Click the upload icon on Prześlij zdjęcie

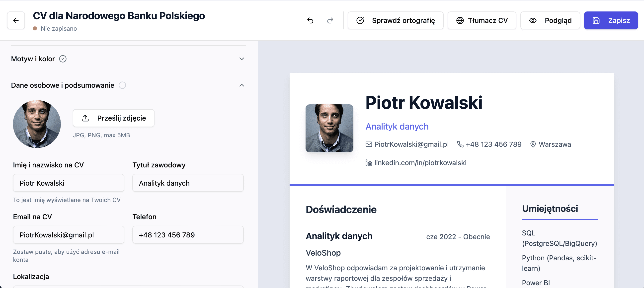[85, 118]
